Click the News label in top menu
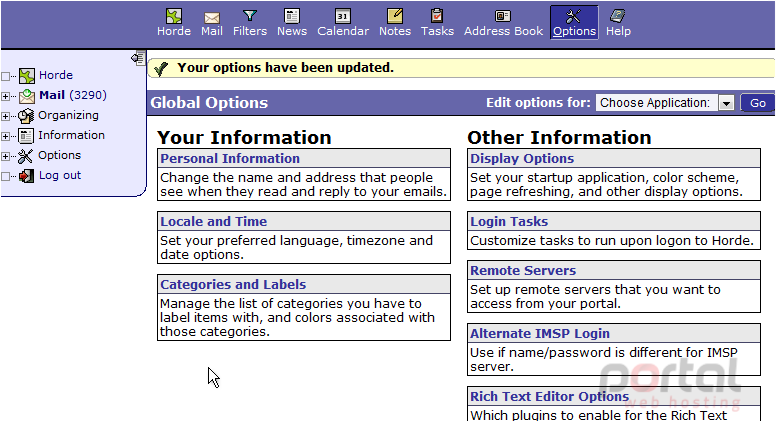The width and height of the screenshot is (776, 422). coord(292,31)
